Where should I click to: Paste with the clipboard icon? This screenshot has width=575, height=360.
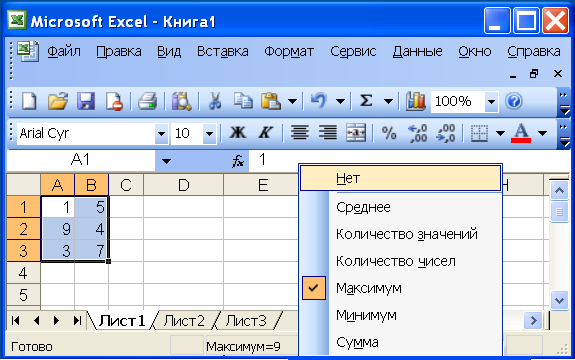point(271,101)
